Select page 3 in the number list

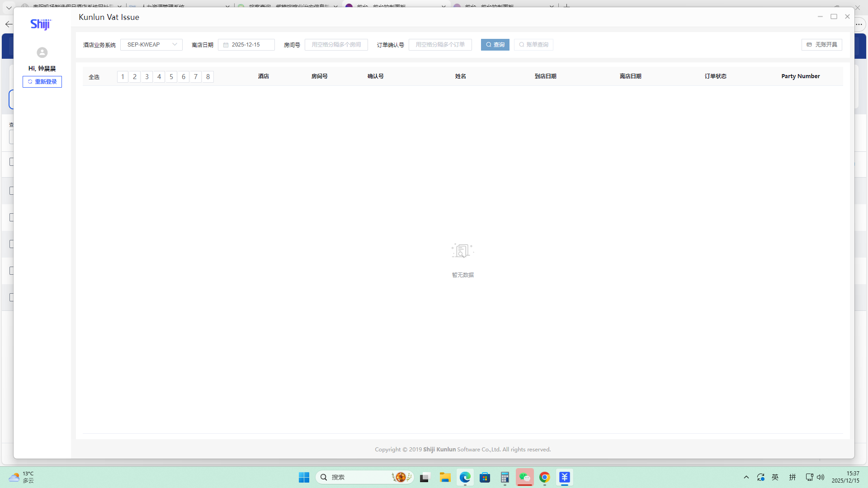tap(147, 77)
